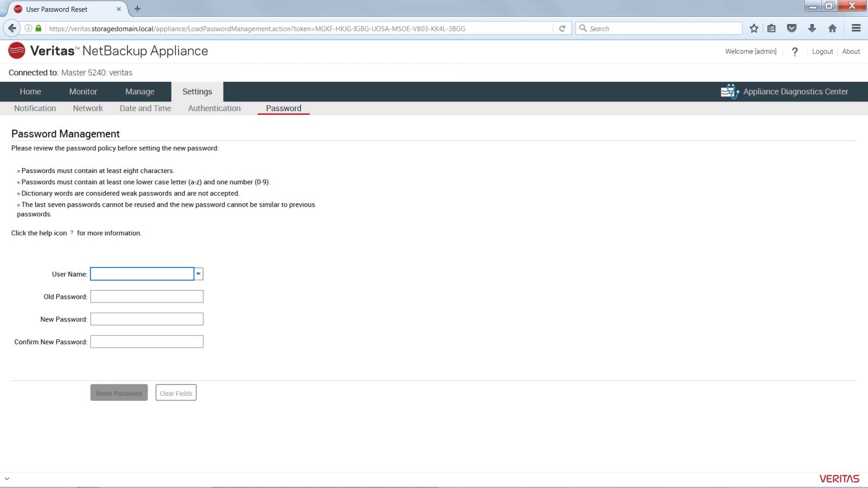Reload the page with the refresh icon
This screenshot has height=488, width=868.
tap(562, 28)
